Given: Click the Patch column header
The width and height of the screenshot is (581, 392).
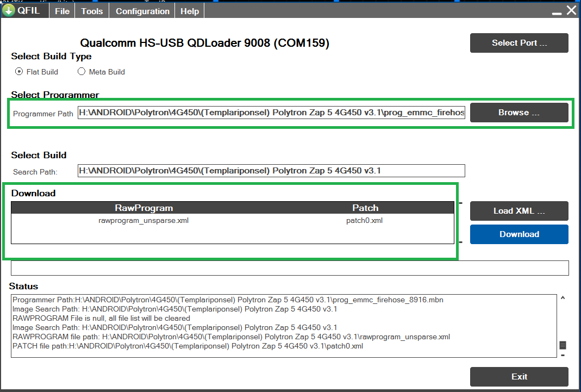Looking at the screenshot, I should click(365, 208).
